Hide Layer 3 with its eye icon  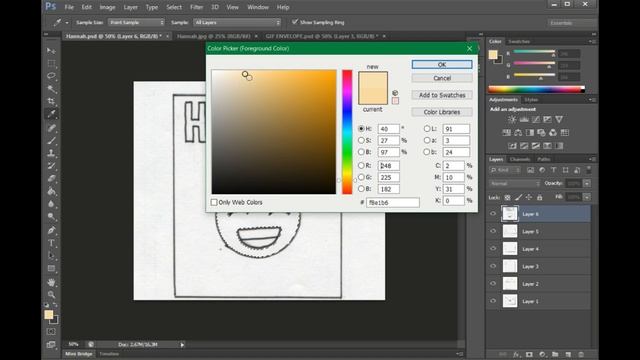(493, 266)
